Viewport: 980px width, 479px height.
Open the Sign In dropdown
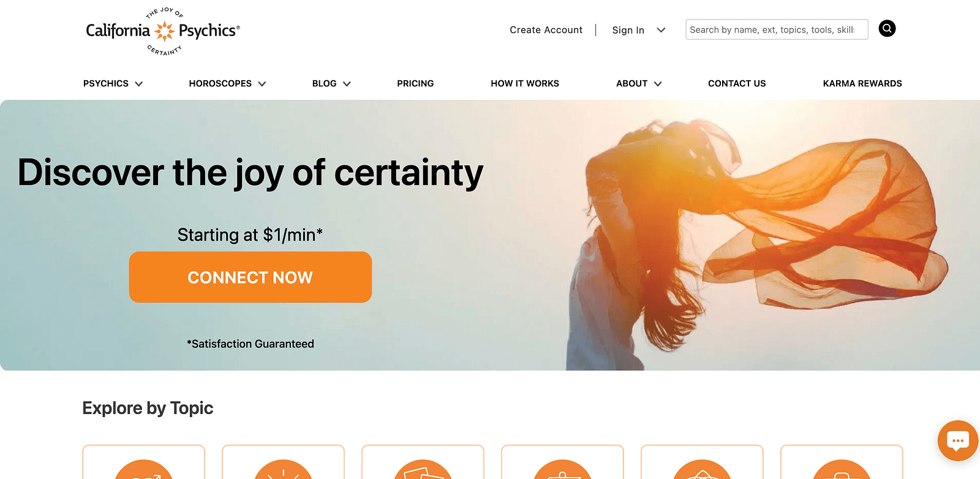click(638, 30)
